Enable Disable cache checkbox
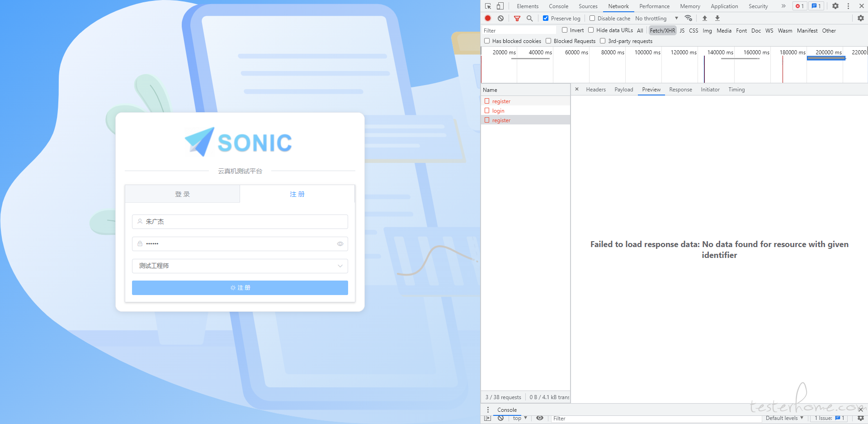 coord(592,18)
